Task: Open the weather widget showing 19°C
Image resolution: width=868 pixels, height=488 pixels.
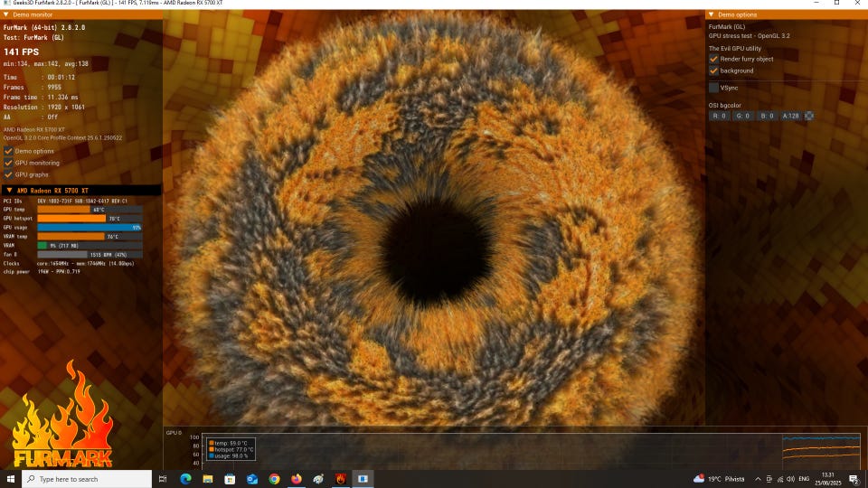Action: point(719,479)
